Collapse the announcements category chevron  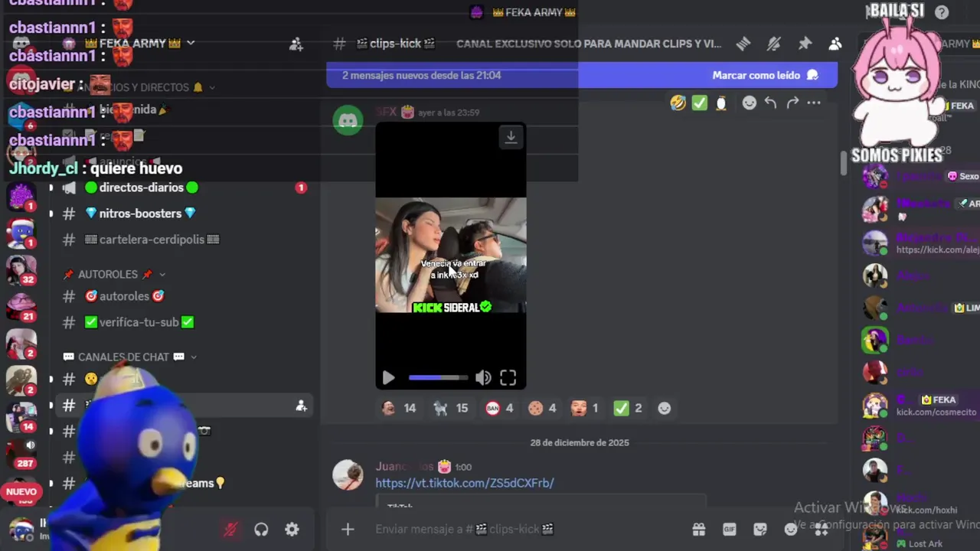(x=212, y=88)
